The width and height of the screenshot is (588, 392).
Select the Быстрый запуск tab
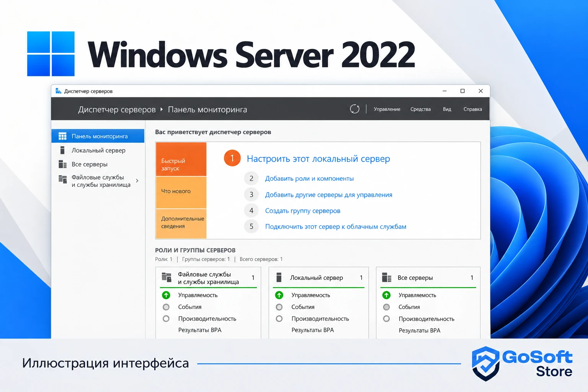click(x=181, y=159)
